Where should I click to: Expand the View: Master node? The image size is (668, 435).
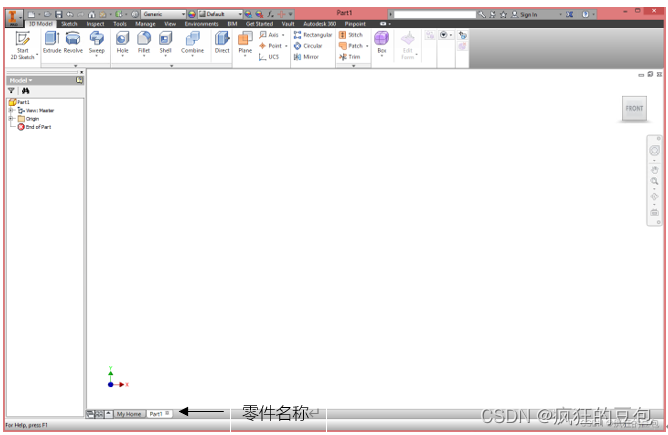[11, 110]
